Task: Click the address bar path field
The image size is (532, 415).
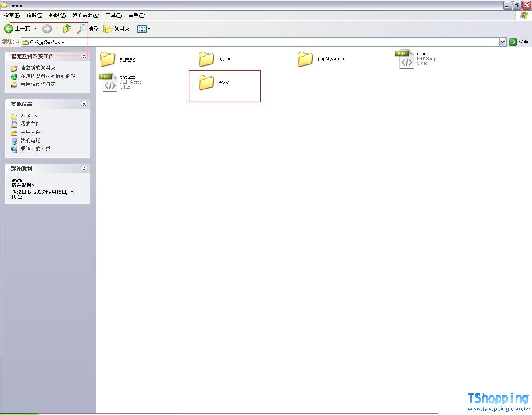Action: (249, 42)
